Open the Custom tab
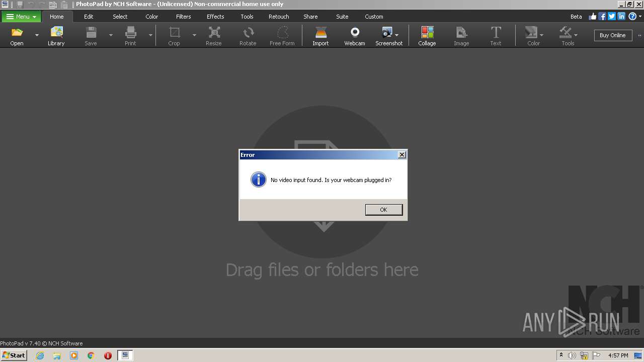 (x=374, y=17)
